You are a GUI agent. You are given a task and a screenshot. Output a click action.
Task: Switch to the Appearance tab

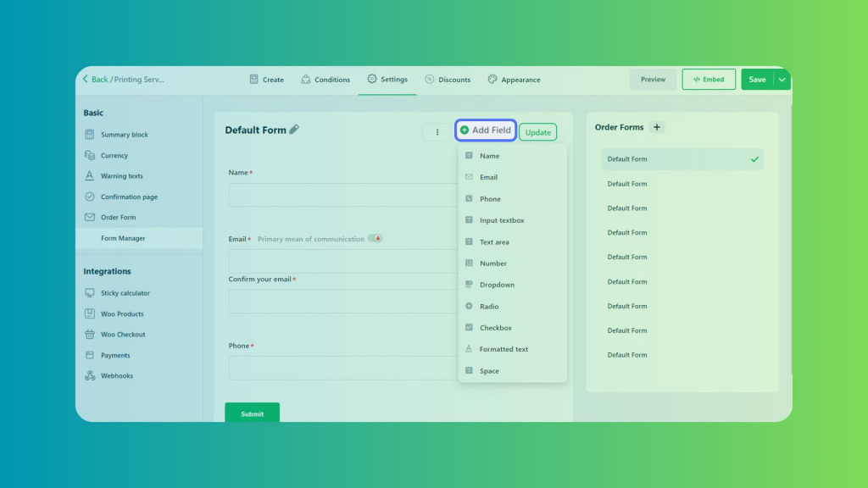514,80
